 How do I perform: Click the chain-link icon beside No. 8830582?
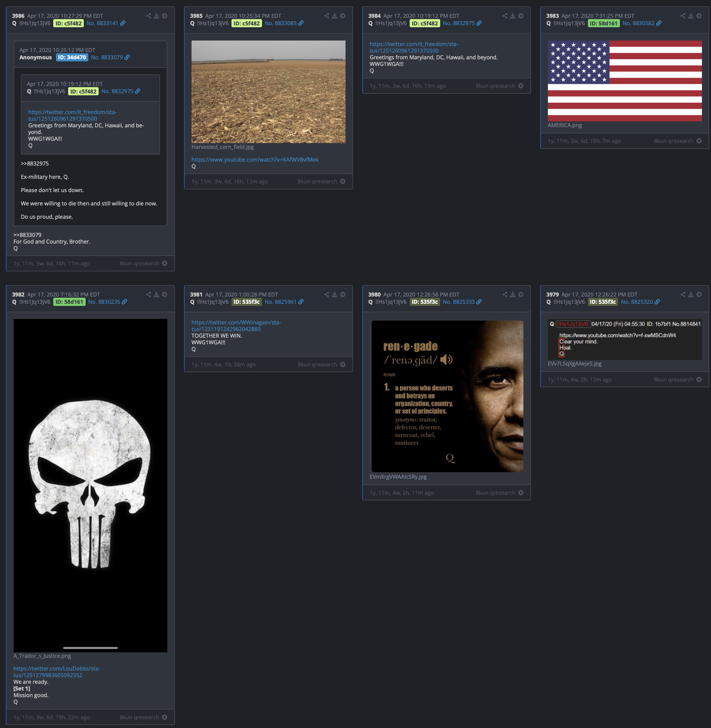pyautogui.click(x=659, y=23)
